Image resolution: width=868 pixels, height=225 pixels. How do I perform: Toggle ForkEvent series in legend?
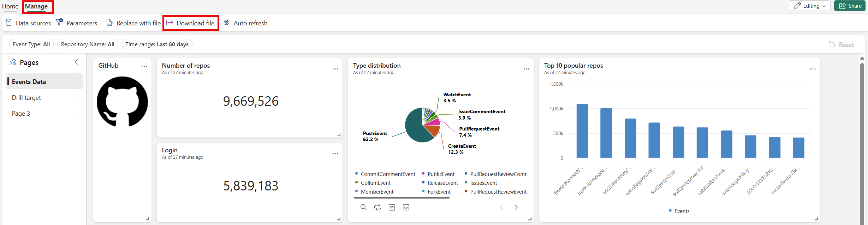[439, 192]
